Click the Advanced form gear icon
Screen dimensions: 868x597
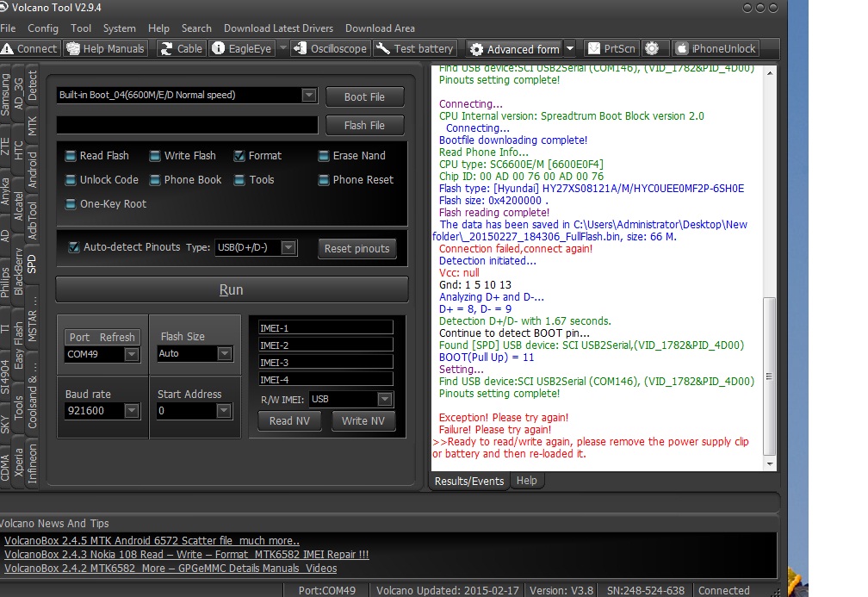[x=477, y=49]
